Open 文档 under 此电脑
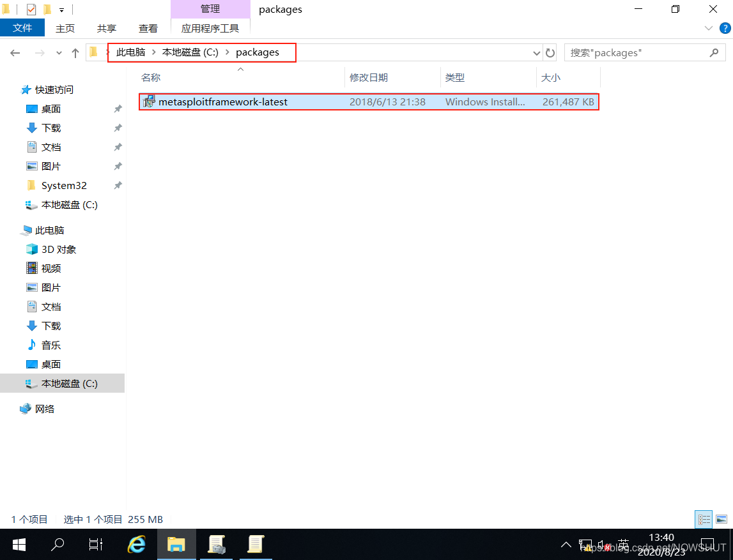733x560 pixels. tap(51, 307)
